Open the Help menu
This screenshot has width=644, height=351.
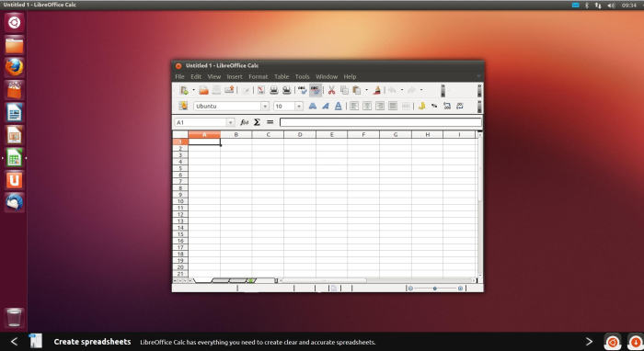[x=350, y=76]
